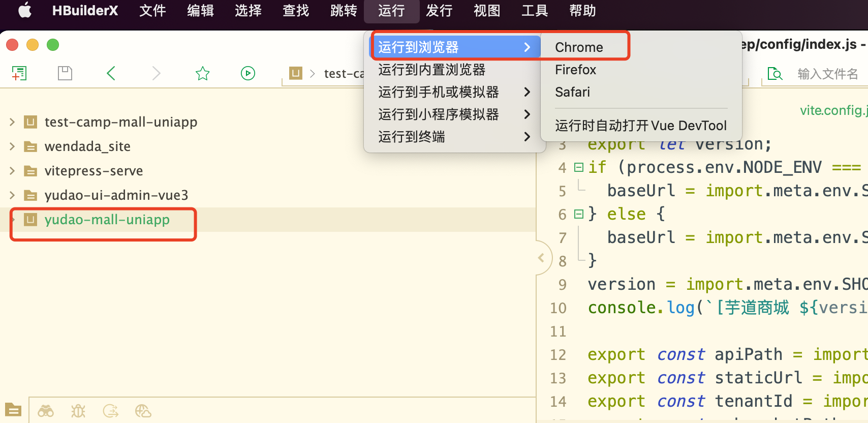868x423 pixels.
Task: Expand the wendada_site folder
Action: 12,146
